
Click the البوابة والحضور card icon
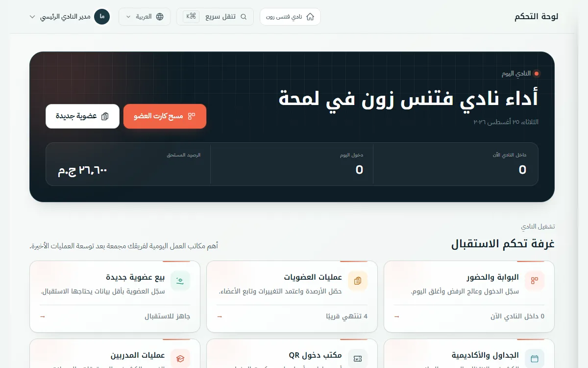tap(535, 281)
